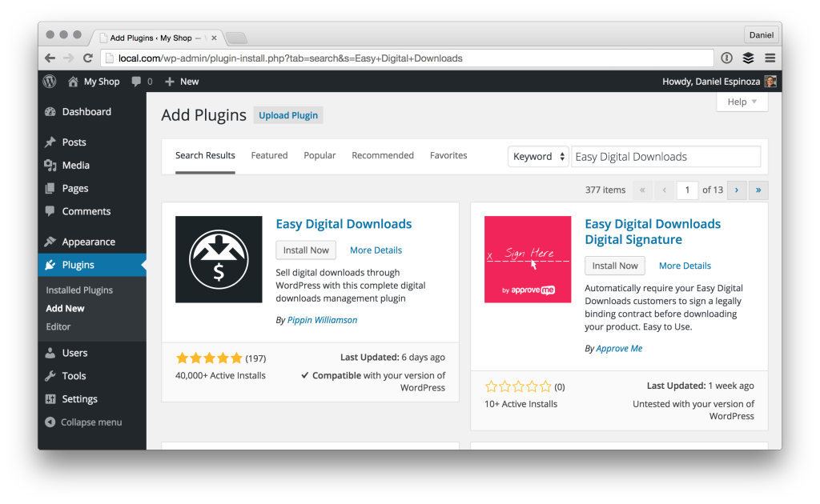Open the WordPress logo menu
820x504 pixels.
(50, 82)
